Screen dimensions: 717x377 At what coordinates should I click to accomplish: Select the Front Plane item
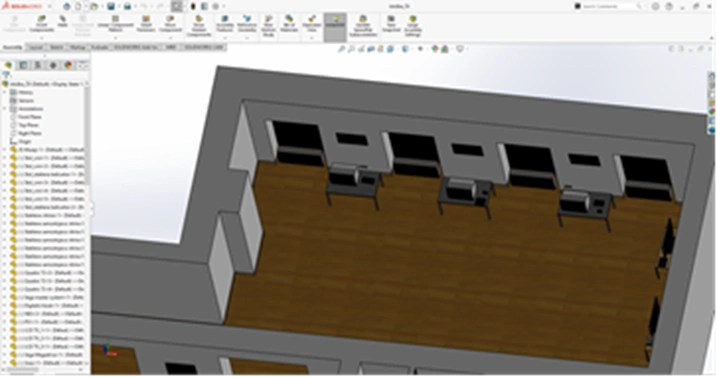click(30, 117)
